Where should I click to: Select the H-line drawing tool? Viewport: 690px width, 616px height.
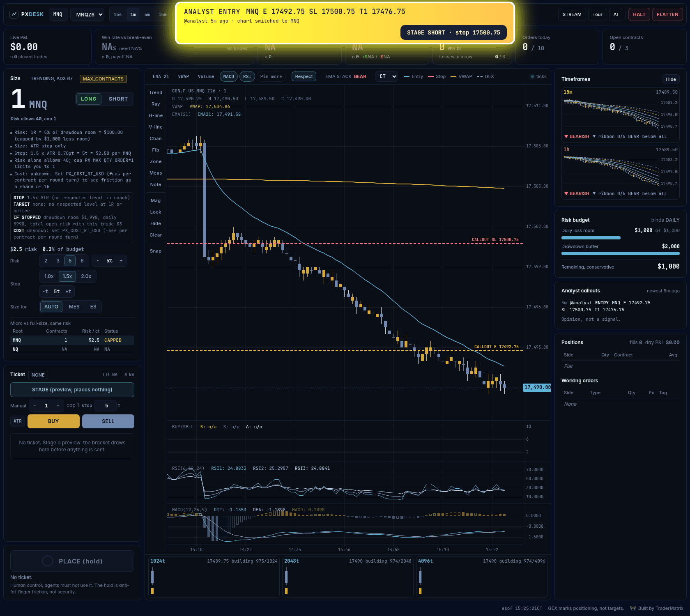(156, 115)
